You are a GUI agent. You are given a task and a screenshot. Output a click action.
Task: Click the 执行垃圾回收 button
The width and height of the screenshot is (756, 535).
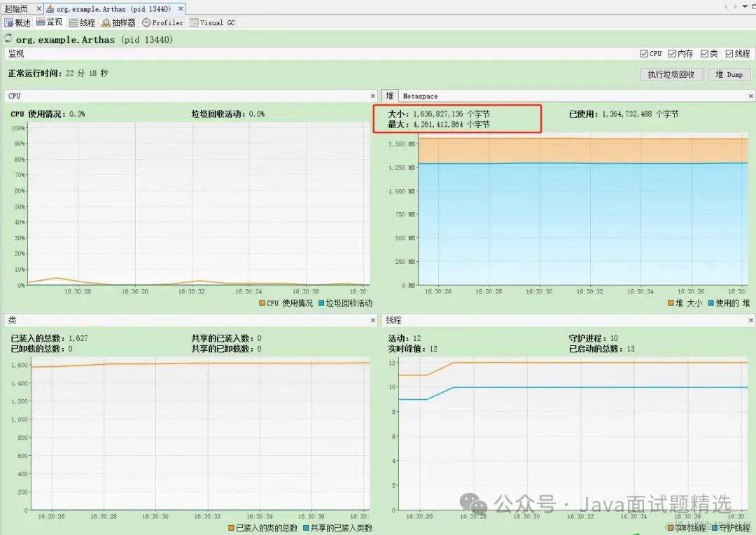coord(671,74)
